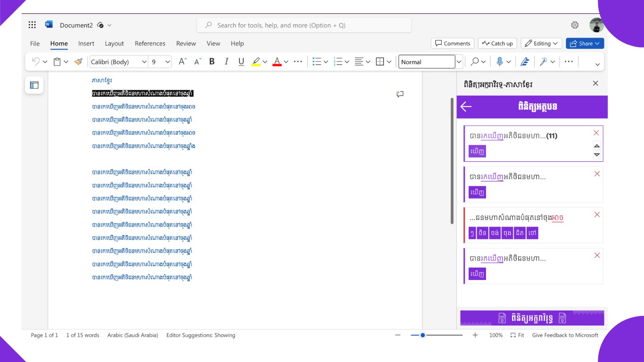
Task: Toggle Underline formatting
Action: coord(241,62)
